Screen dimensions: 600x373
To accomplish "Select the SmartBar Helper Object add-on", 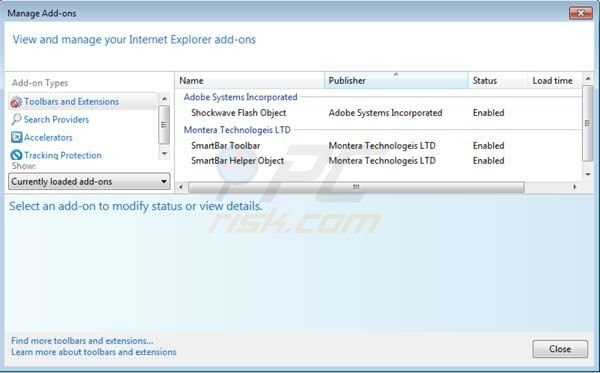I will [x=237, y=161].
